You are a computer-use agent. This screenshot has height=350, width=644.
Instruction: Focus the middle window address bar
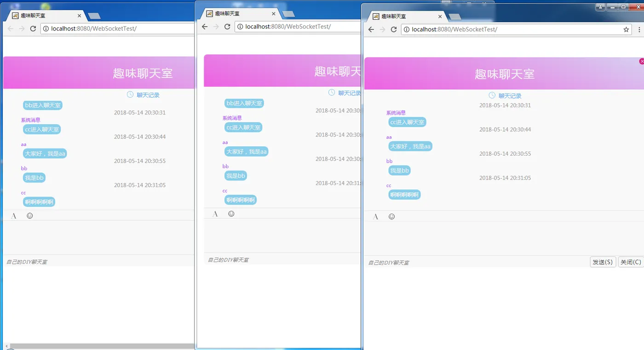(x=298, y=27)
